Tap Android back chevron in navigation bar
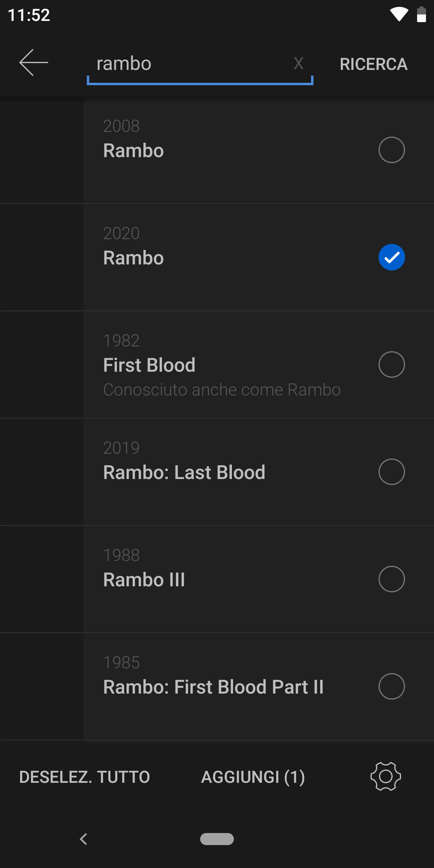434x868 pixels. pyautogui.click(x=84, y=839)
